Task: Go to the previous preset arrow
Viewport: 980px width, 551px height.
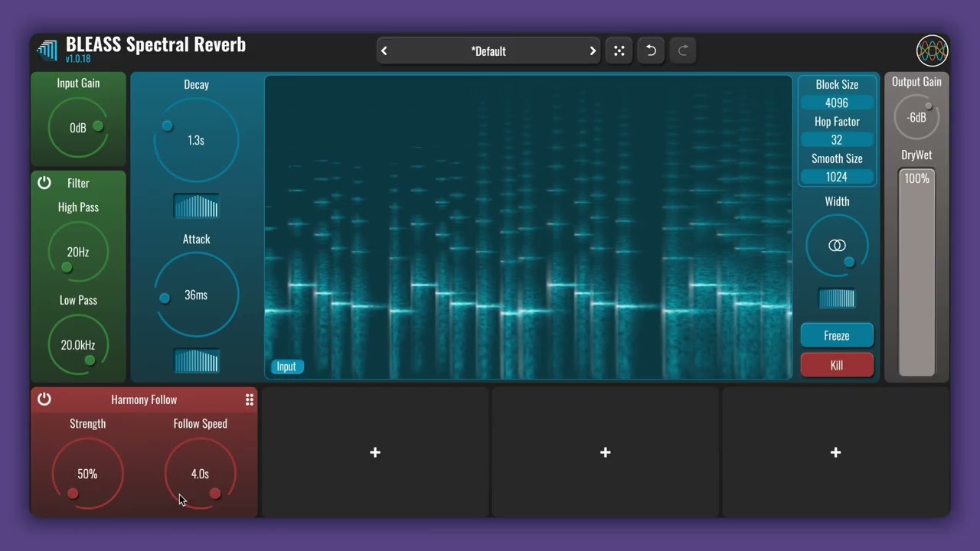Action: tap(384, 51)
